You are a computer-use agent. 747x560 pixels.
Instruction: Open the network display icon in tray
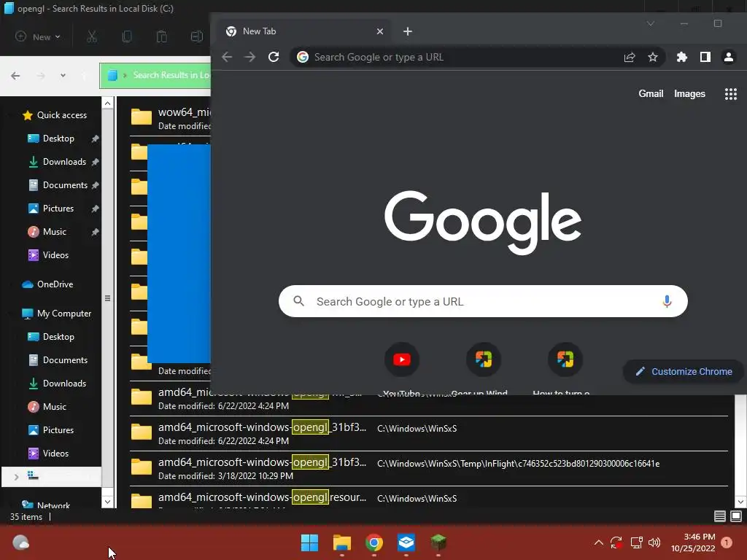click(636, 542)
